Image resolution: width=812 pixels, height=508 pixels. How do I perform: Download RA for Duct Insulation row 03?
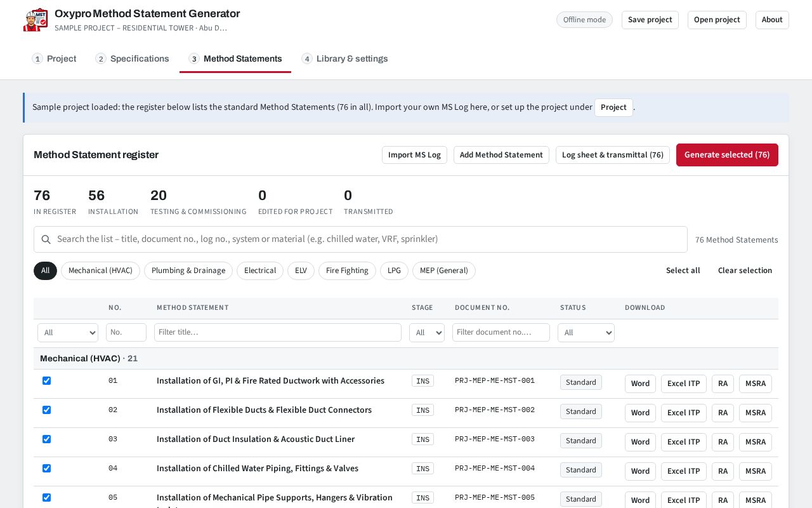point(723,442)
